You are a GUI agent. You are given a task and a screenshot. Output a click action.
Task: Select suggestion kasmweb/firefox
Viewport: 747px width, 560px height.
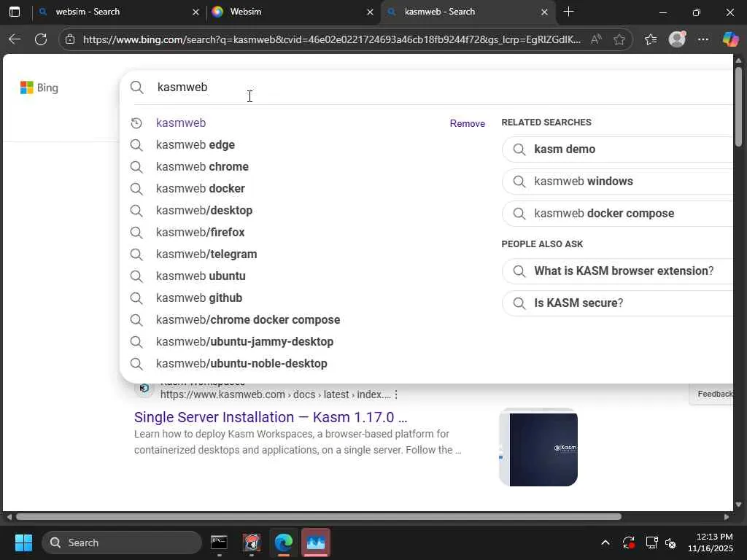(x=200, y=233)
